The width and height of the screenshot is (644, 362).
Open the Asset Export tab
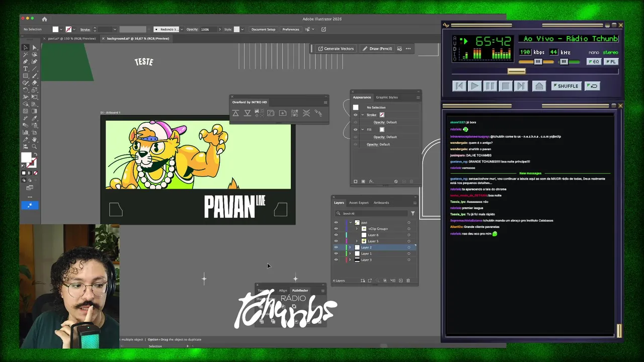pyautogui.click(x=359, y=203)
